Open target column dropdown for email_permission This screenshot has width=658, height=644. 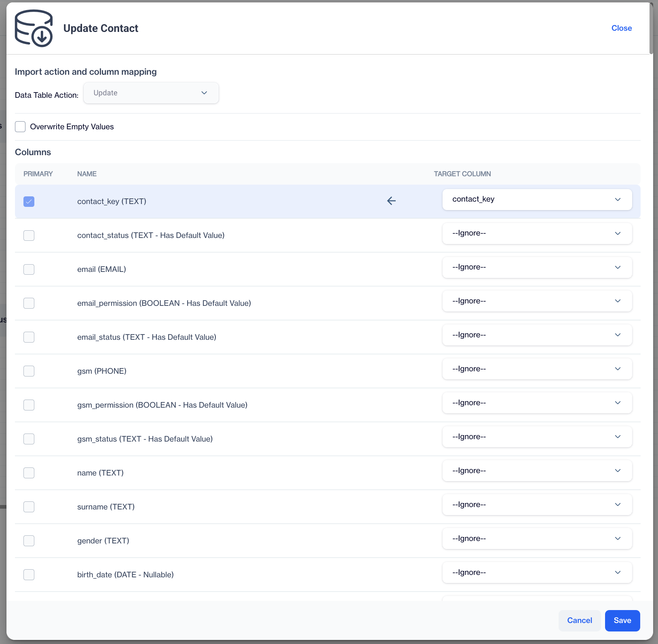537,301
